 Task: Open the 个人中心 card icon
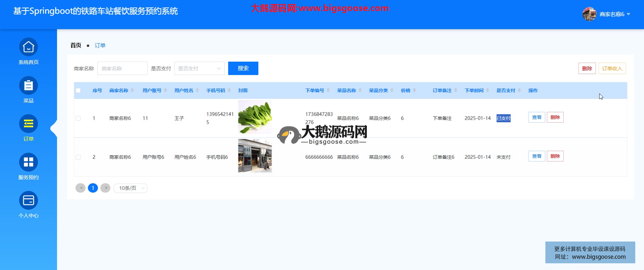tap(29, 201)
